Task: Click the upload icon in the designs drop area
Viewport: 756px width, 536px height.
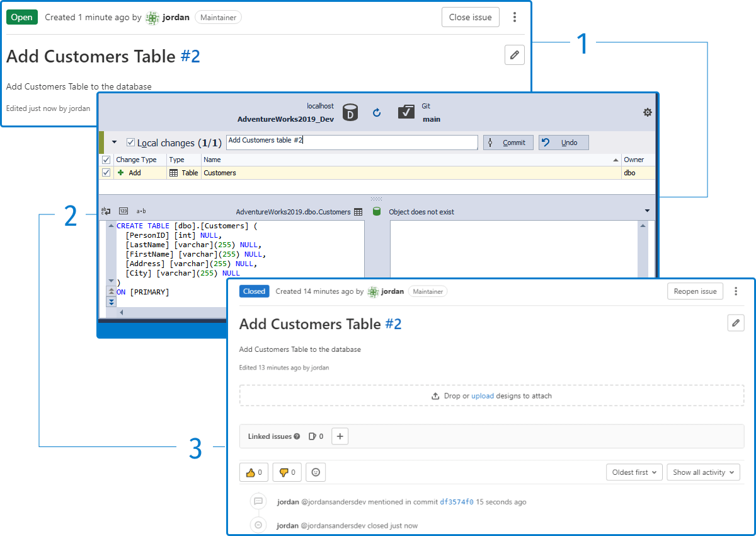Action: click(435, 396)
